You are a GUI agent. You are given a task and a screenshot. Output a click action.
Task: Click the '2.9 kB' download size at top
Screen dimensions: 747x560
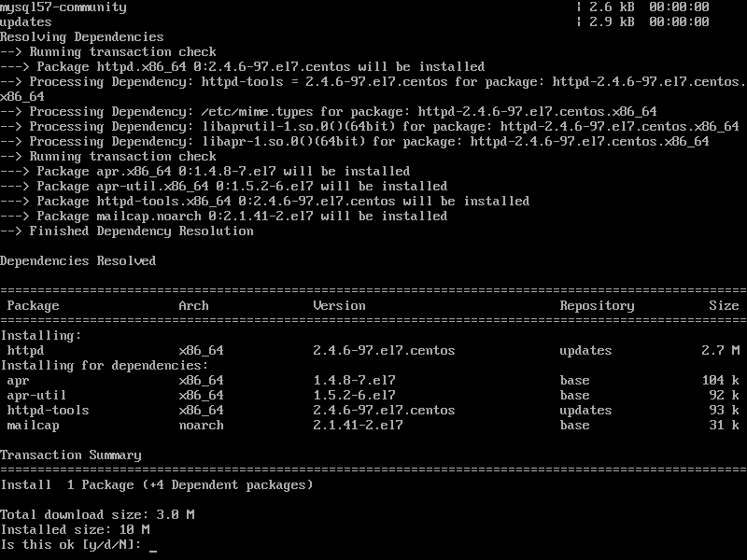pos(612,21)
